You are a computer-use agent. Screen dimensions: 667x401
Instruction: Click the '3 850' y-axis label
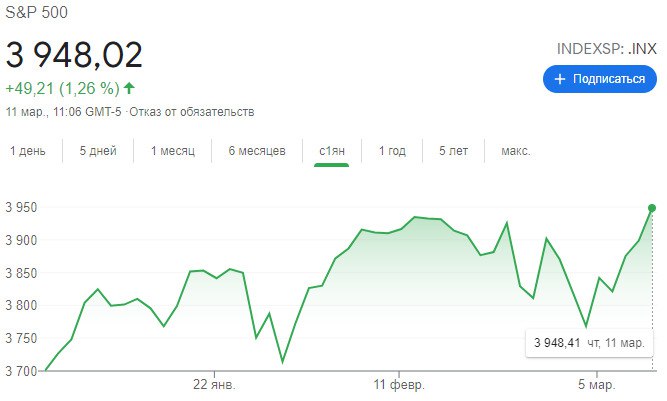click(21, 273)
